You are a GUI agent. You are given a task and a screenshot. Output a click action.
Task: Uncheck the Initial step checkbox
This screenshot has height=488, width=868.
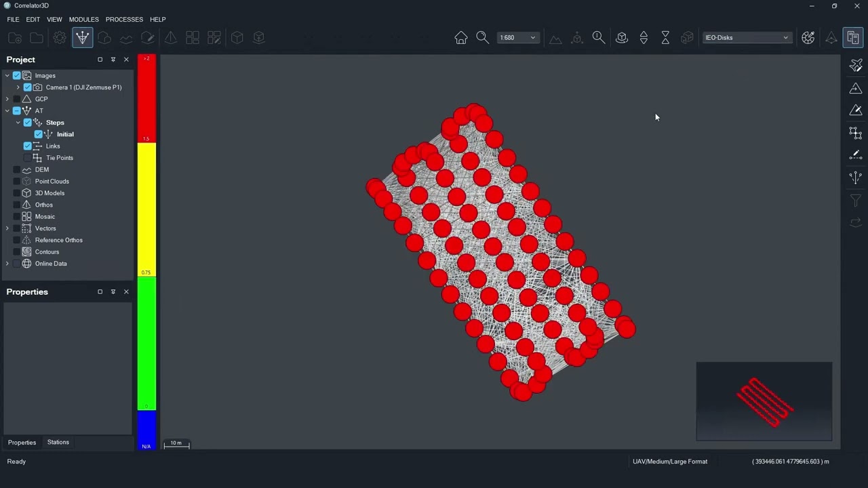coord(39,134)
